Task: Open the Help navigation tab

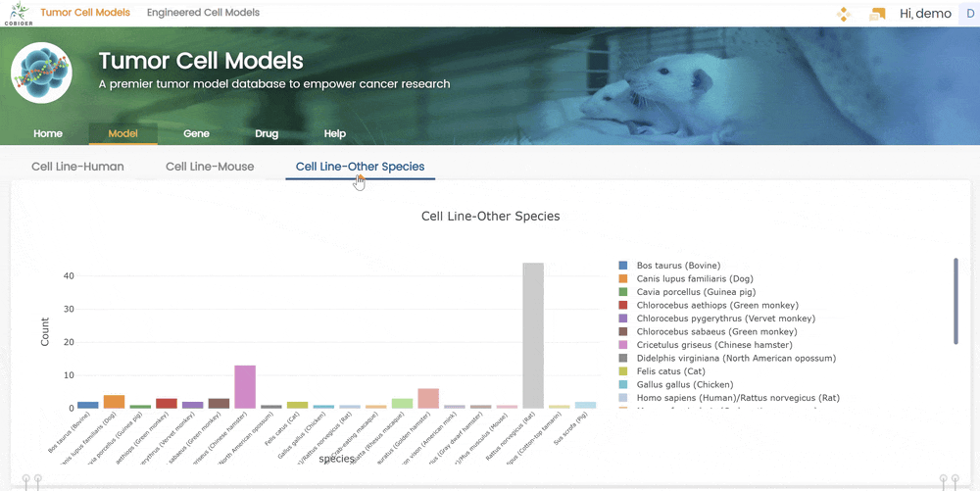Action: pyautogui.click(x=335, y=133)
